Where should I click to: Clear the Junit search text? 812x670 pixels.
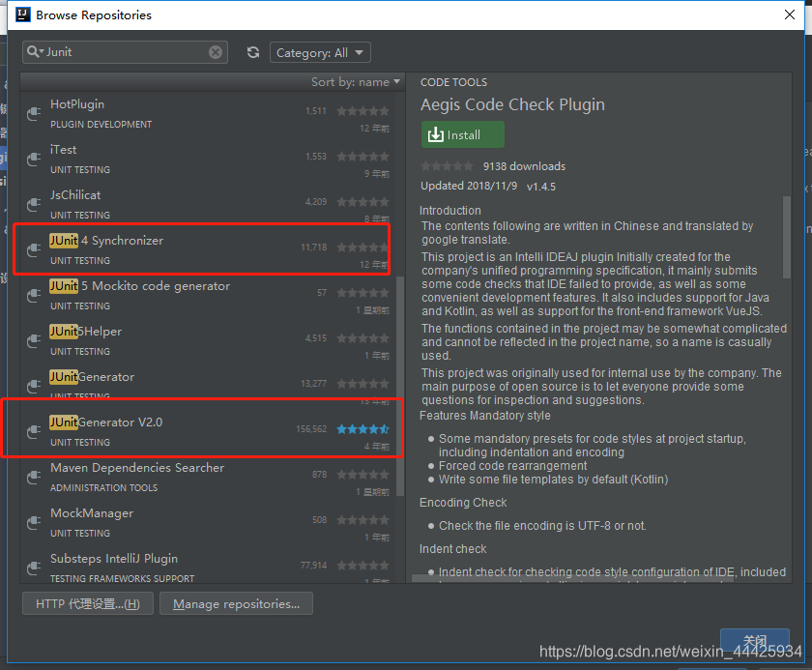(216, 52)
